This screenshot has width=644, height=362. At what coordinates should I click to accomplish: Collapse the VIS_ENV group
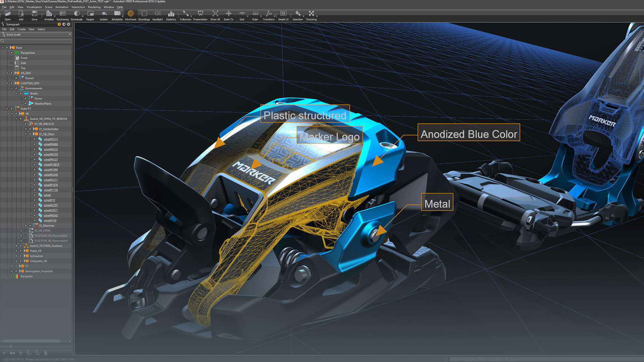point(7,73)
